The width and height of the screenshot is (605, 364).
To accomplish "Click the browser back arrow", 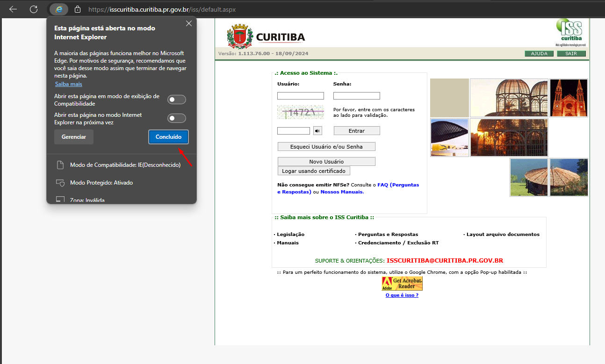I will 13,9.
